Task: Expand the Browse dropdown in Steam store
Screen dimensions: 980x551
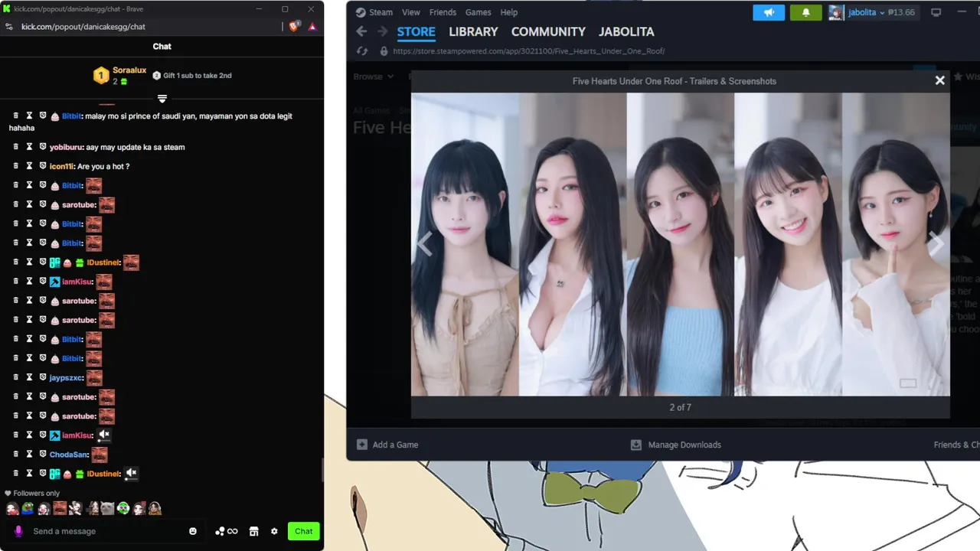Action: (x=374, y=77)
